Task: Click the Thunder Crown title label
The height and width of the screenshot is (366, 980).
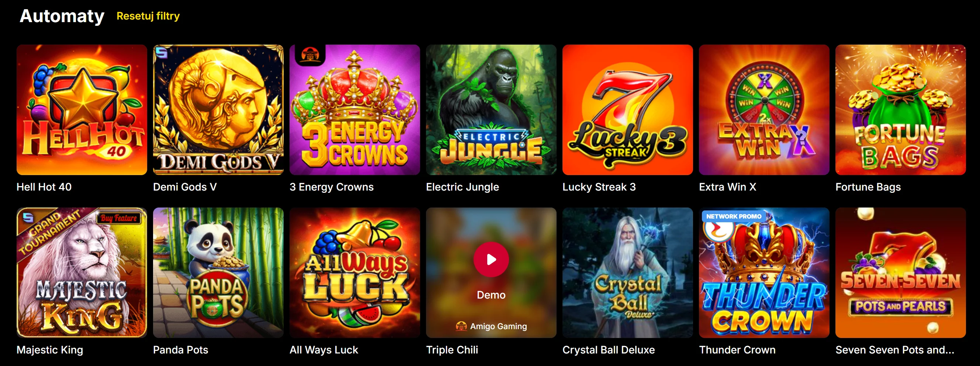Action: pos(737,350)
